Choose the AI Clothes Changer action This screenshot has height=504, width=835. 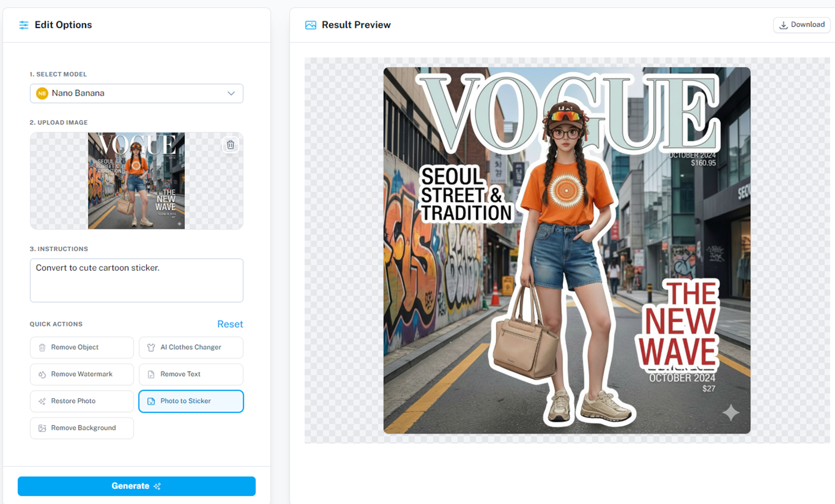[191, 348]
